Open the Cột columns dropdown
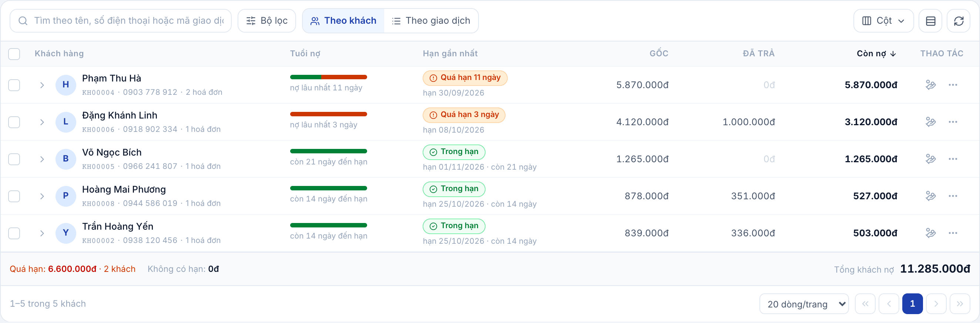The height and width of the screenshot is (323, 980). [x=883, y=21]
